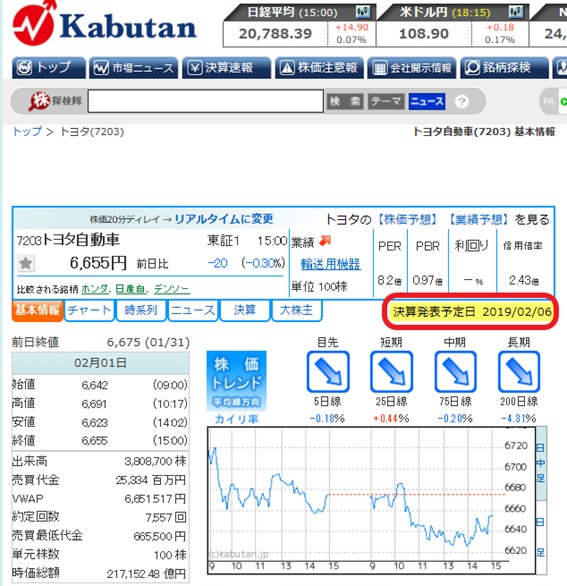Click the 検索 button
The height and width of the screenshot is (586, 567).
pyautogui.click(x=345, y=101)
